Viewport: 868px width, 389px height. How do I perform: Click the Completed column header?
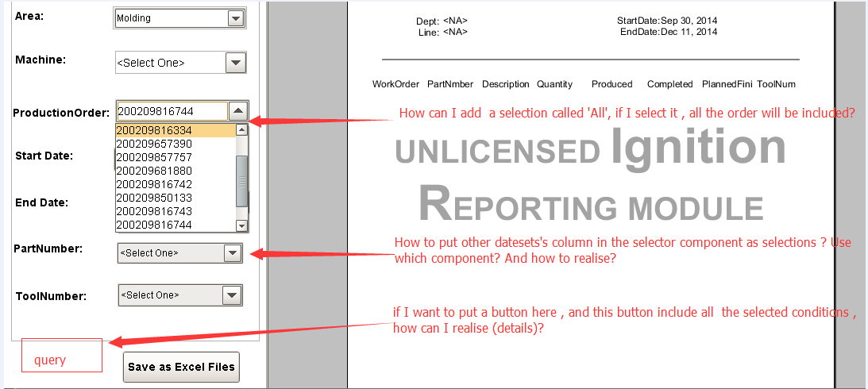click(669, 84)
